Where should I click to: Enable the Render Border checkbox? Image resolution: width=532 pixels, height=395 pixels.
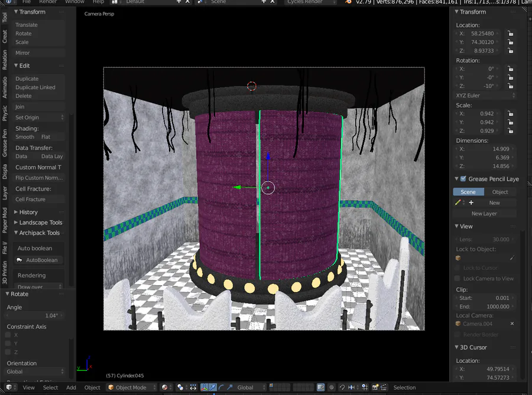[458, 334]
